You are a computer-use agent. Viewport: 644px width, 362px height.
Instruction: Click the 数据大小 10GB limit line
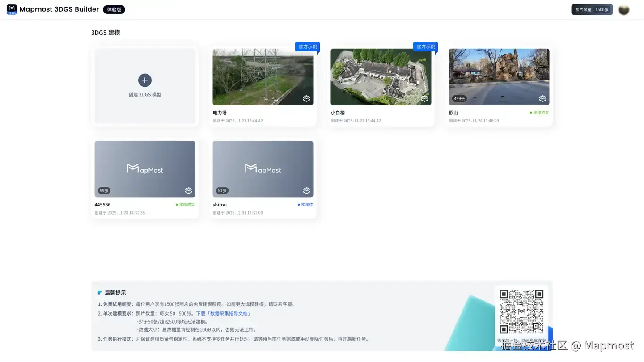[196, 330]
